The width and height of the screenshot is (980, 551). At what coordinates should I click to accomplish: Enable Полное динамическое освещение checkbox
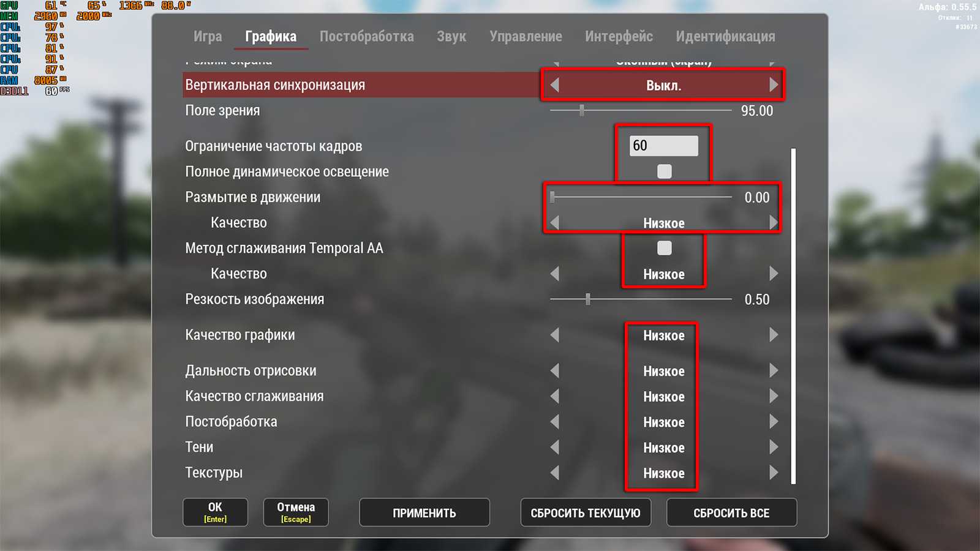point(664,171)
